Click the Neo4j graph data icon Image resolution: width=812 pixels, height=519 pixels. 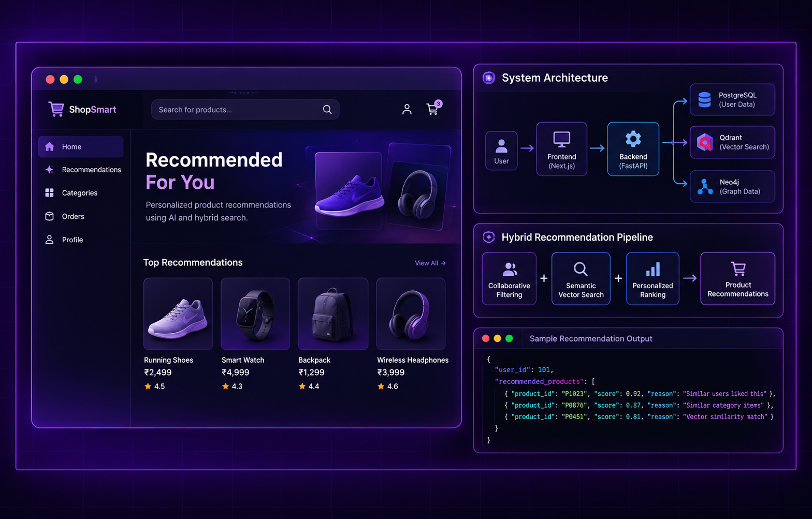(x=705, y=186)
